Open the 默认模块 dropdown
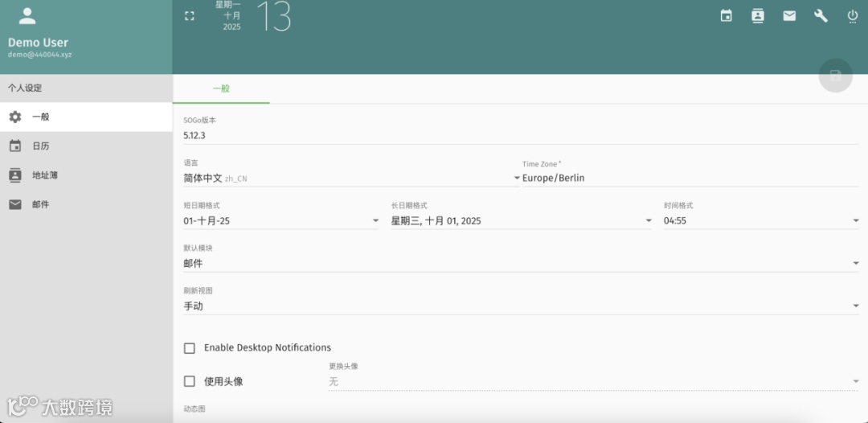The width and height of the screenshot is (868, 423). [x=521, y=264]
